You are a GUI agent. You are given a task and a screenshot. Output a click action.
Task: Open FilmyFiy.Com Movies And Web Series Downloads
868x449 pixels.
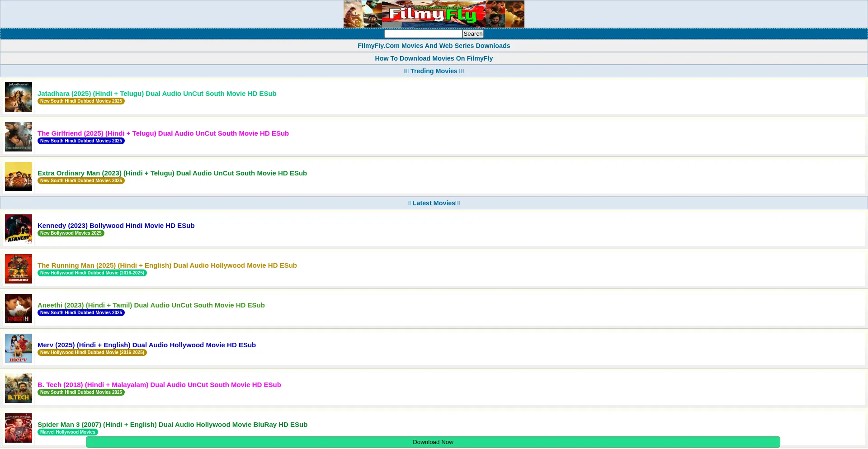point(434,46)
